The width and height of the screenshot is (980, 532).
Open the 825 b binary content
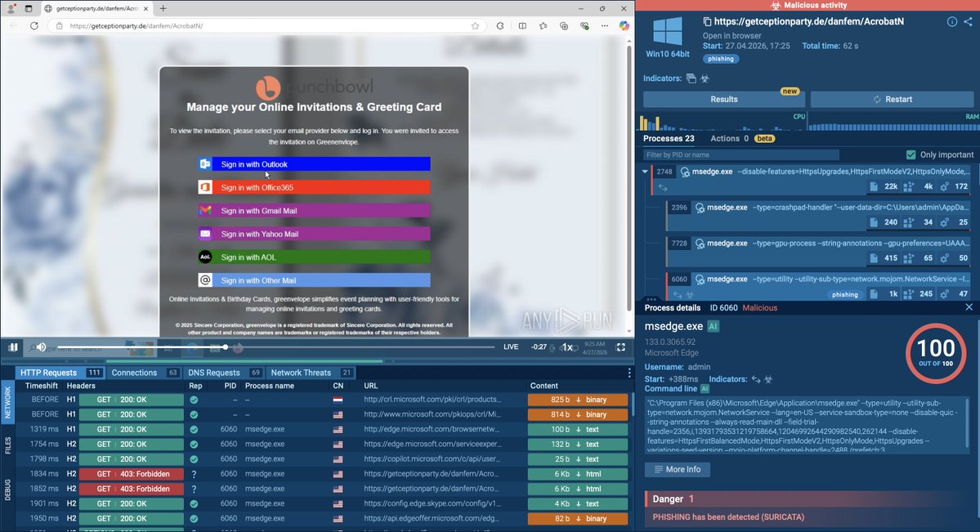coord(578,400)
